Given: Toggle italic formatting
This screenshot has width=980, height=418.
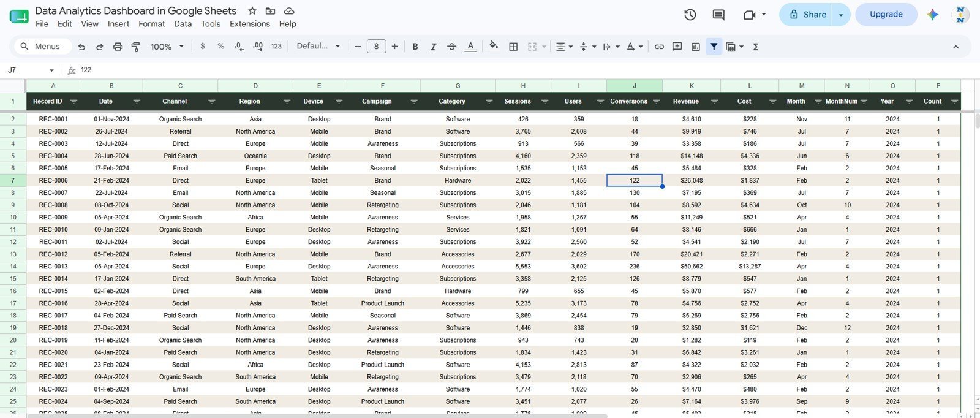Looking at the screenshot, I should tap(433, 47).
